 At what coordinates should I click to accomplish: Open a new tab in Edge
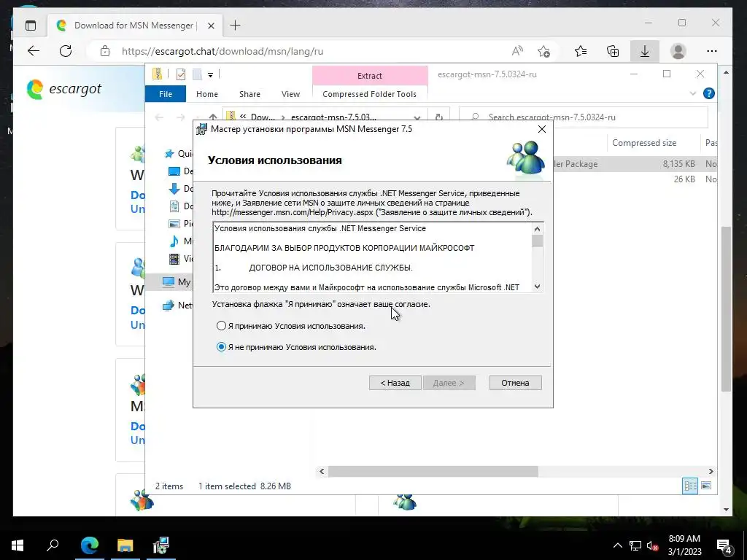(236, 26)
